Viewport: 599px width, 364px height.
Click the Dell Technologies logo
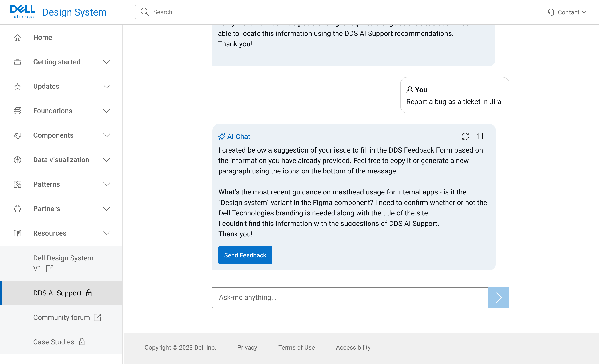click(x=23, y=12)
